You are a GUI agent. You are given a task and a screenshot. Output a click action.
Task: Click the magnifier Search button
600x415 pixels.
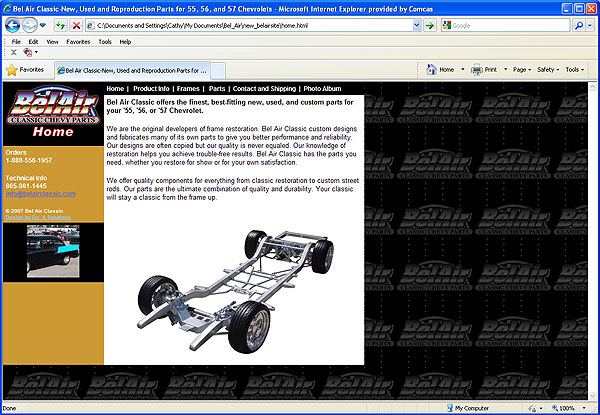click(x=579, y=26)
